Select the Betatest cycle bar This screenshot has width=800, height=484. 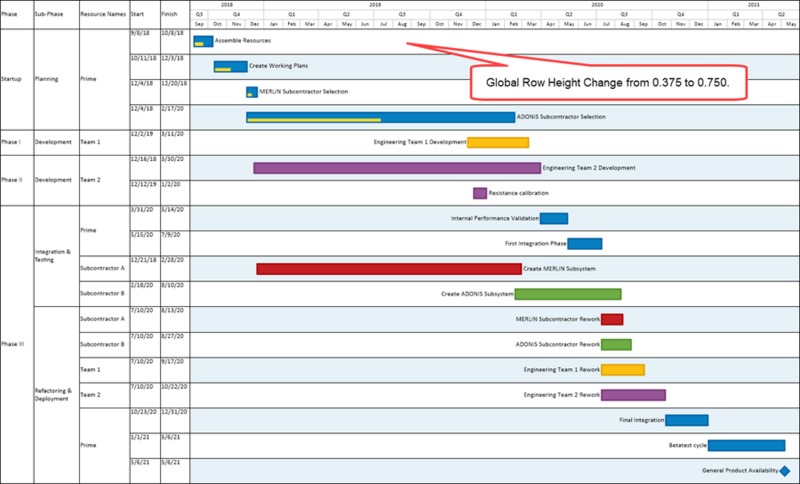(x=746, y=445)
